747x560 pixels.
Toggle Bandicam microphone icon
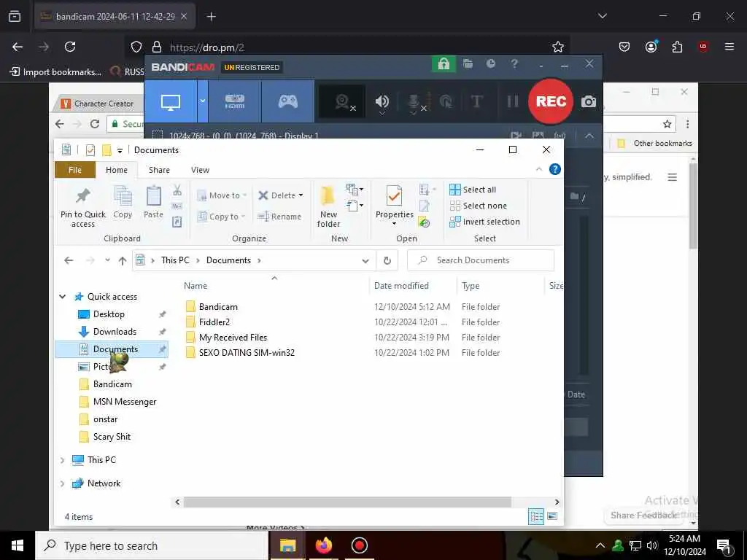(414, 101)
